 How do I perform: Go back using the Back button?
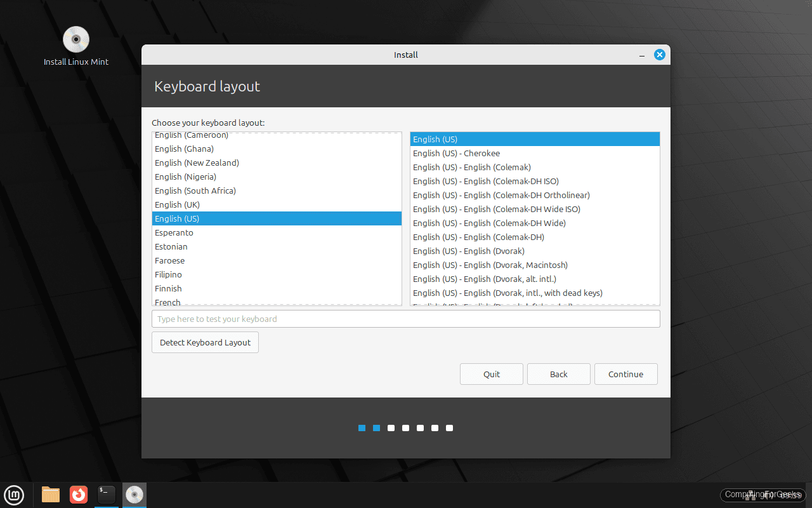558,374
